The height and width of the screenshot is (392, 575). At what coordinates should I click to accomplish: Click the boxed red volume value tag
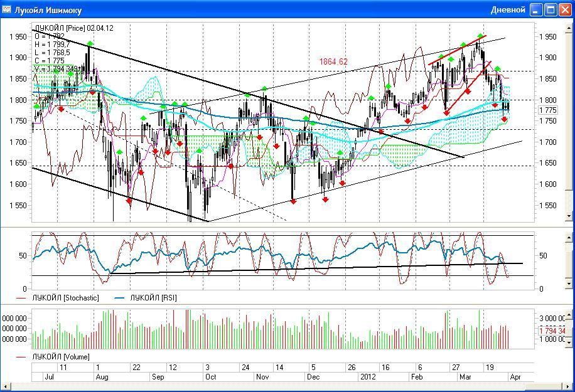(x=552, y=331)
